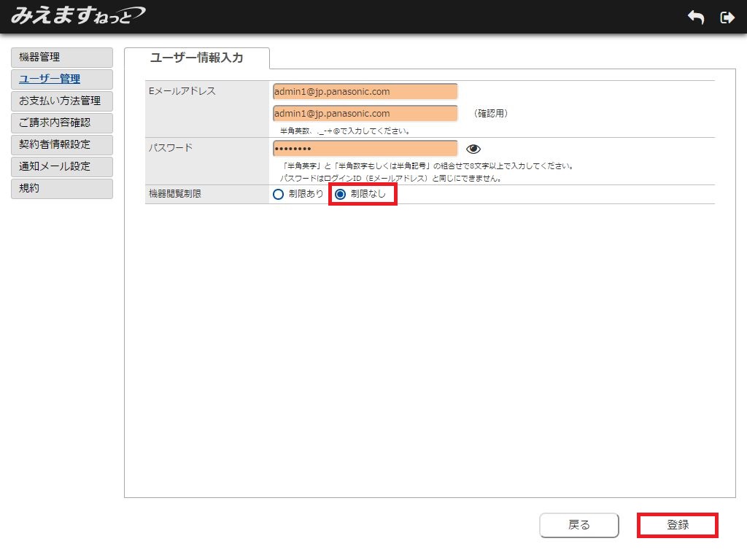The image size is (747, 560).
Task: Select the 制限なし radio button
Action: [x=340, y=194]
